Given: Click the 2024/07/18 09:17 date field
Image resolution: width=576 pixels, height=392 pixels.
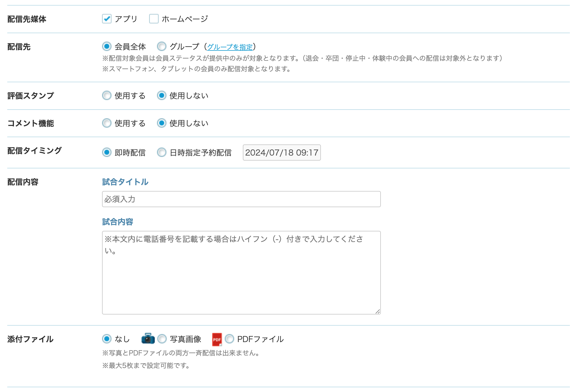Looking at the screenshot, I should 282,153.
